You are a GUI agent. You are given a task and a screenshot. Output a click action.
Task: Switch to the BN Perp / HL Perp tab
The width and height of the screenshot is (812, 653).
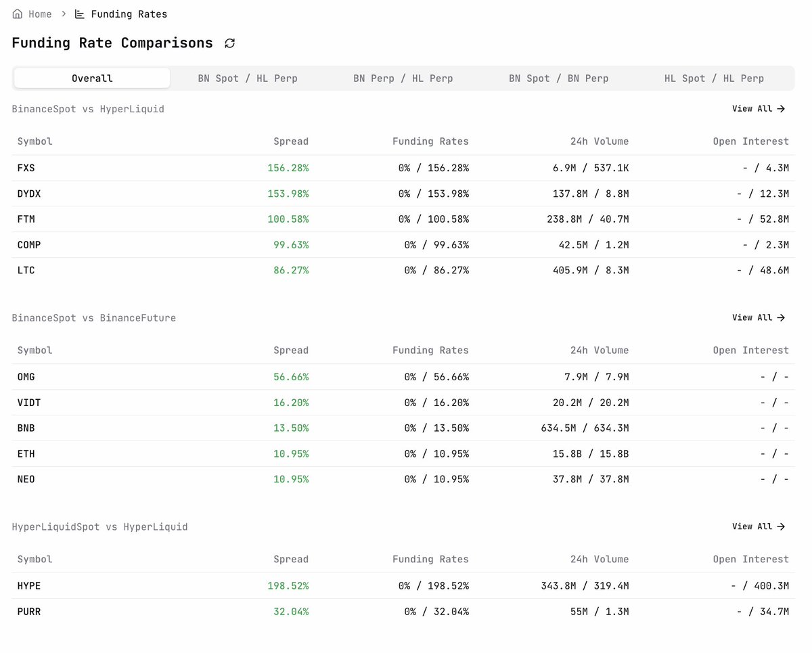click(403, 78)
